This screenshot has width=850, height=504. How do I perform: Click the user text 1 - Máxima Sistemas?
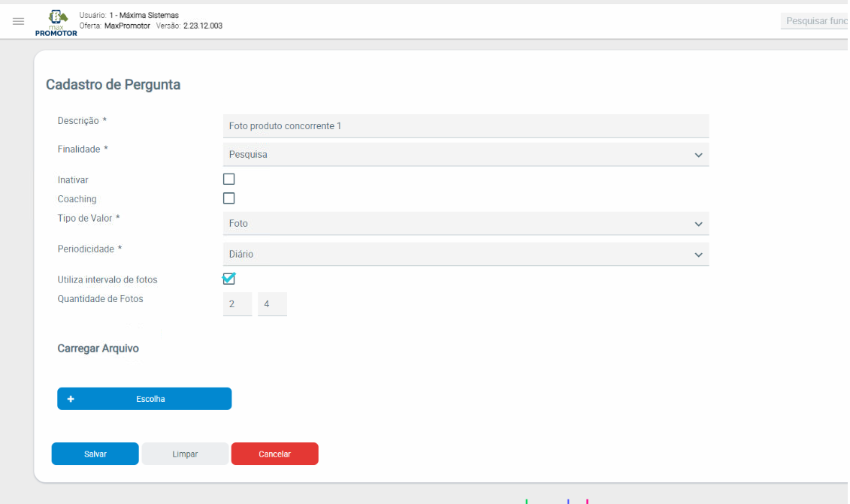coord(144,15)
